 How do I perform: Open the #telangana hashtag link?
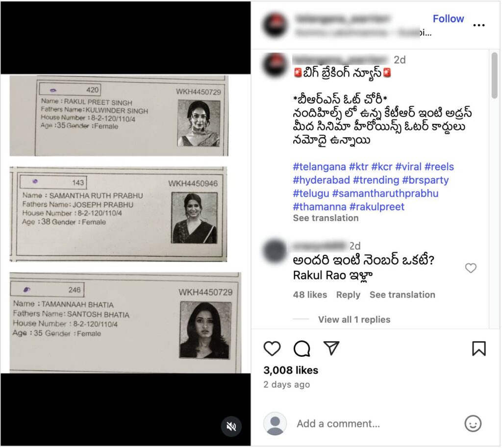(x=319, y=167)
